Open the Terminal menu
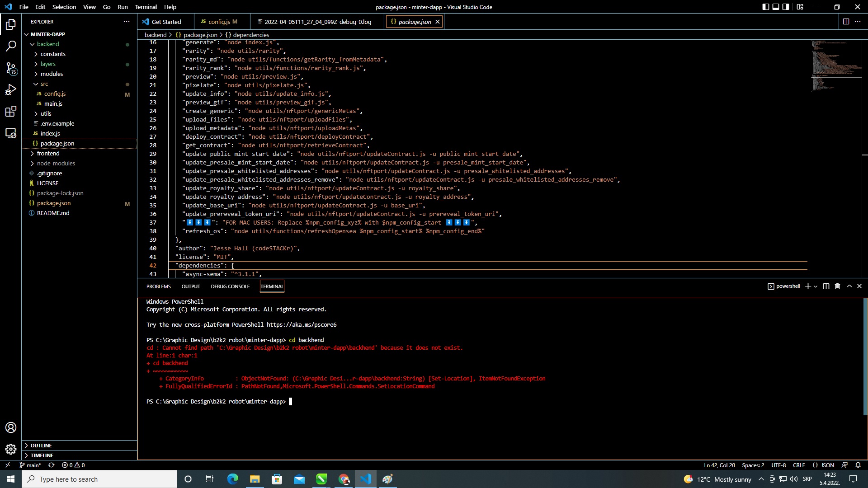 145,7
